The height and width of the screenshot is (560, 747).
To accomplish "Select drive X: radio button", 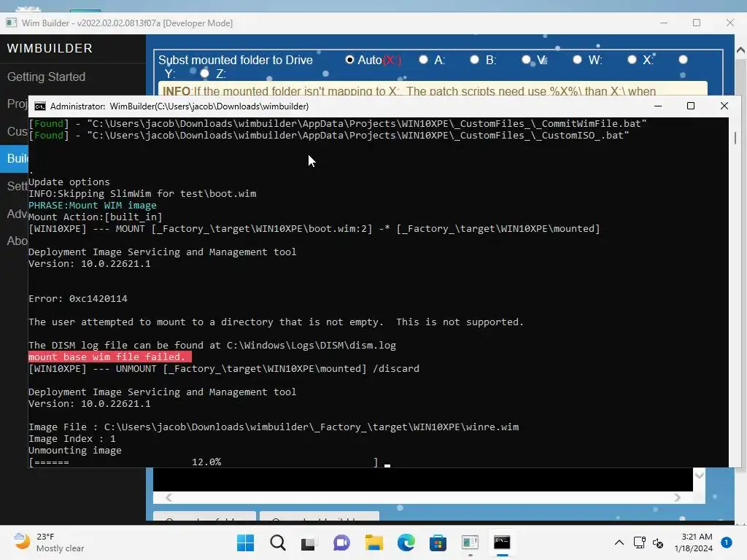I will (x=632, y=60).
